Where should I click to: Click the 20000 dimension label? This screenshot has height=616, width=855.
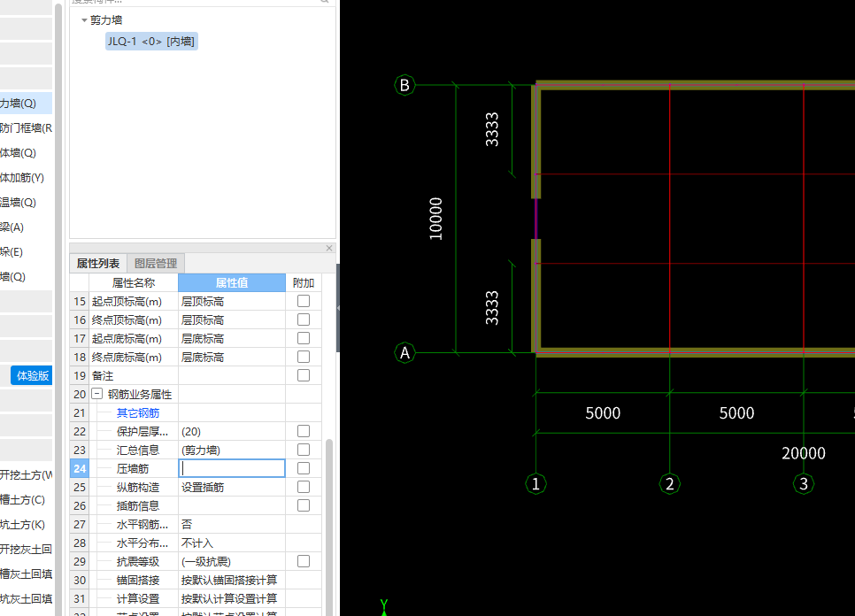coord(804,453)
